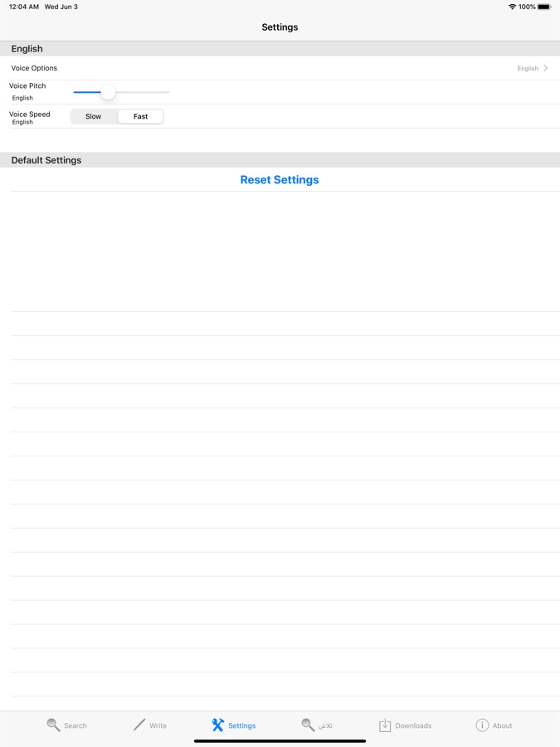This screenshot has width=560, height=747.
Task: Tap the Write tab label
Action: click(x=158, y=725)
